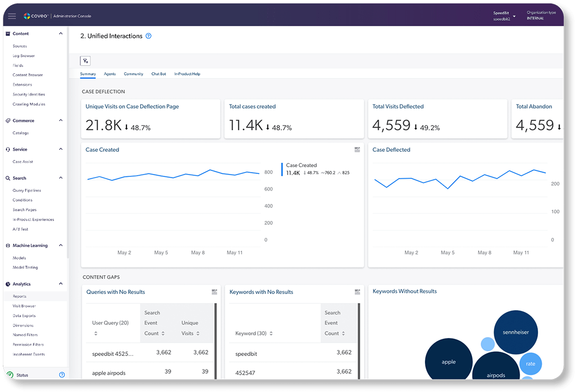Switch to the Chat Bot tab

coord(159,74)
